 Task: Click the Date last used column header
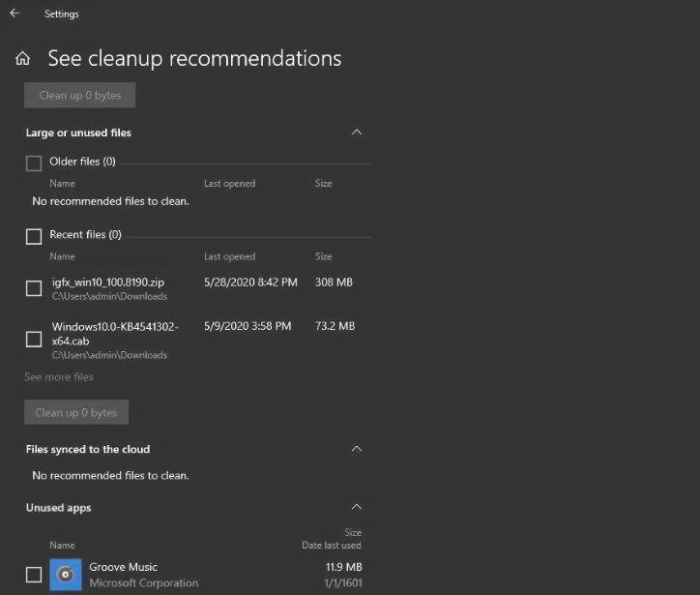tap(332, 545)
